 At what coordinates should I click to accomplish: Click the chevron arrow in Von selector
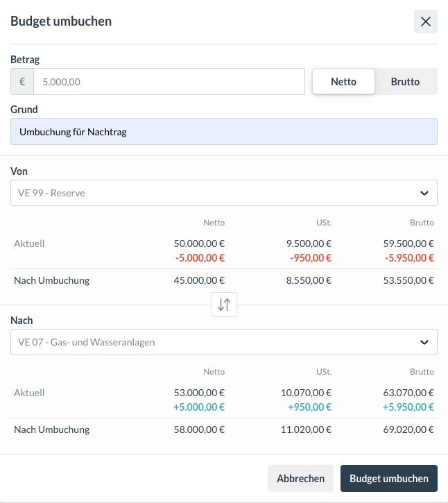point(424,193)
